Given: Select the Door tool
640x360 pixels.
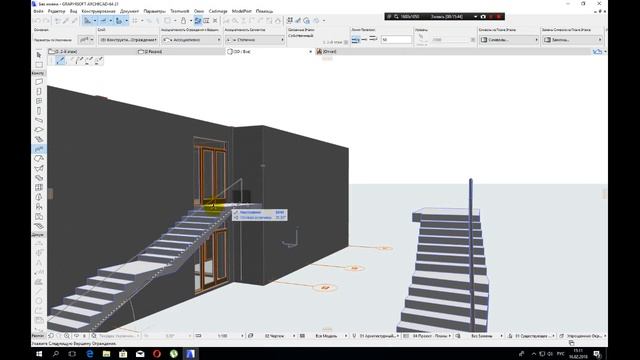Looking at the screenshot, I should point(39,91).
